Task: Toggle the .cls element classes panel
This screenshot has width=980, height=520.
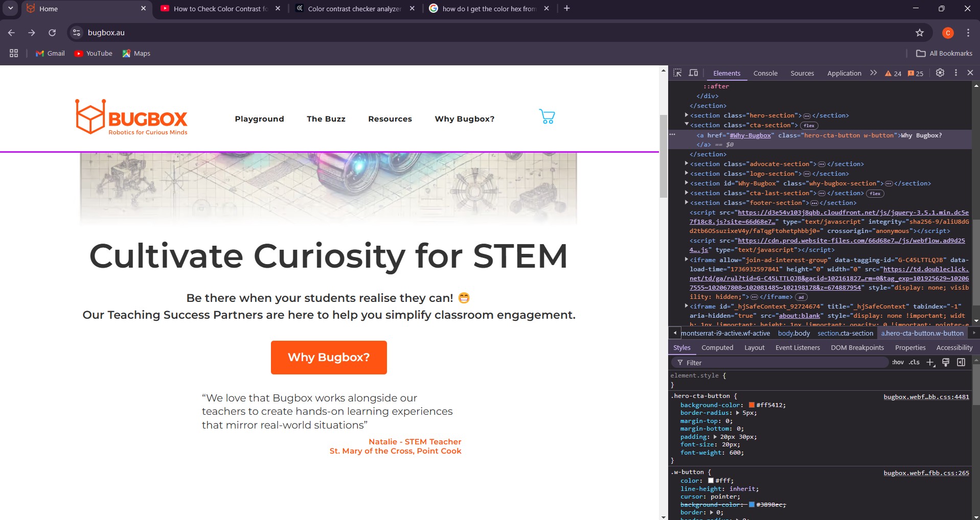Action: [x=914, y=362]
